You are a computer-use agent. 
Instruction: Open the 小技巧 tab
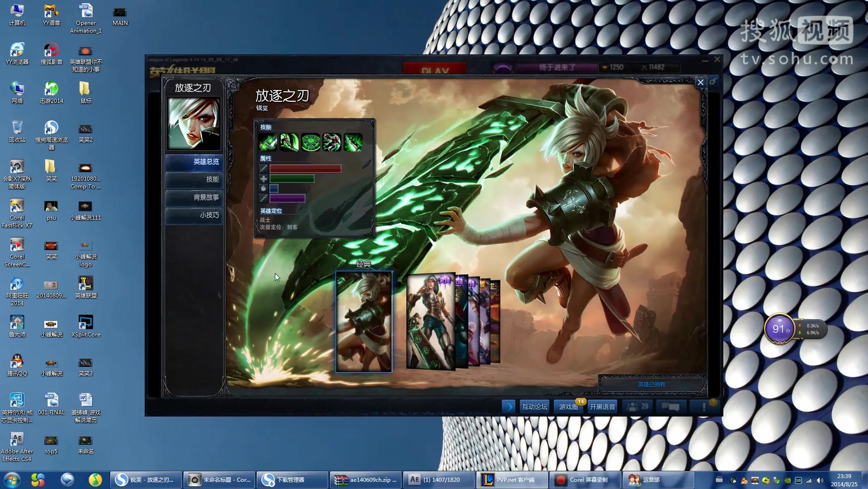194,215
